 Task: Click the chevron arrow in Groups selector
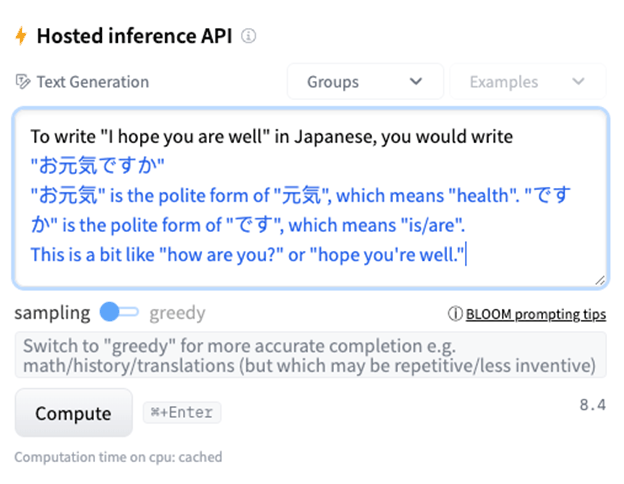click(x=416, y=82)
